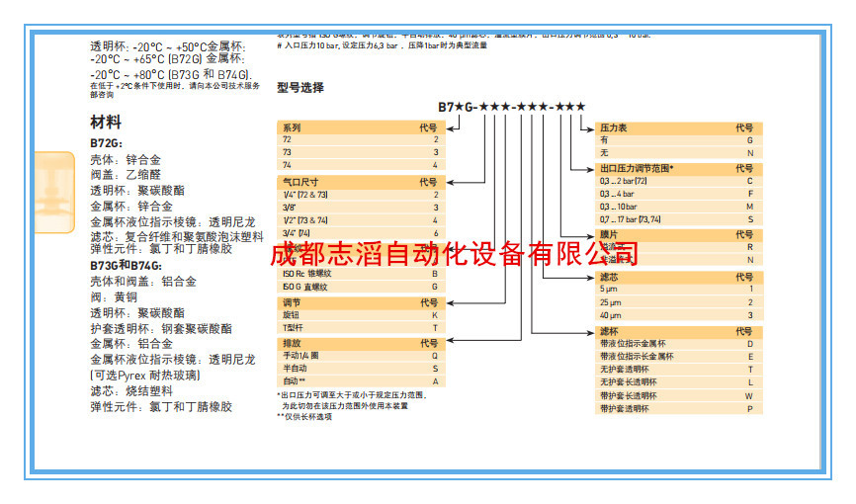Click the line '金属杯: 锌合金'
This screenshot has height=504, width=856.
(131, 207)
